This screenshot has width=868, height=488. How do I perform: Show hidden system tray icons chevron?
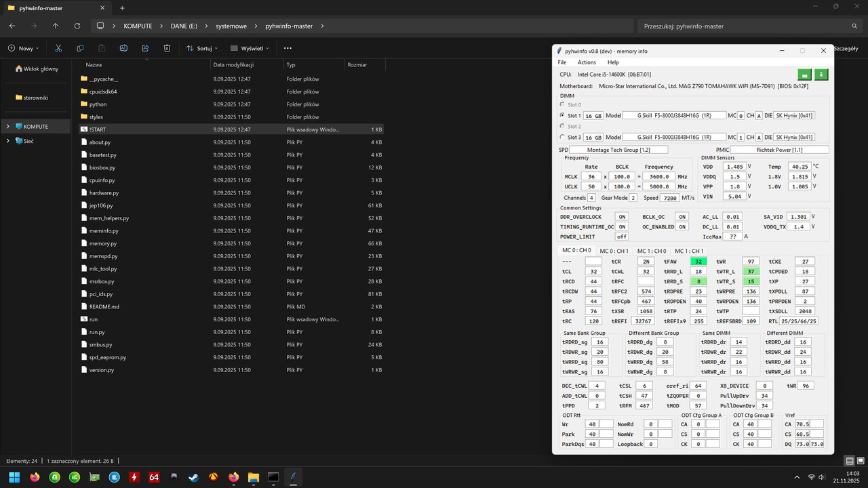[x=796, y=477]
